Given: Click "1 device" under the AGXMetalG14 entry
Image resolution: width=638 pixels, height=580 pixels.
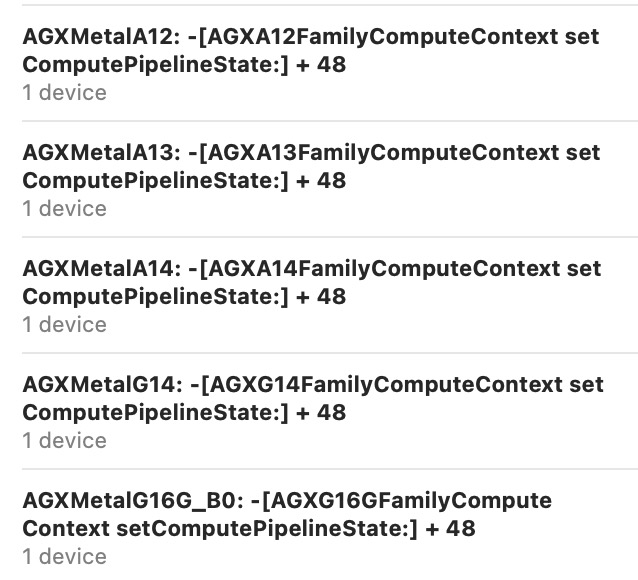Looking at the screenshot, I should 64,441.
